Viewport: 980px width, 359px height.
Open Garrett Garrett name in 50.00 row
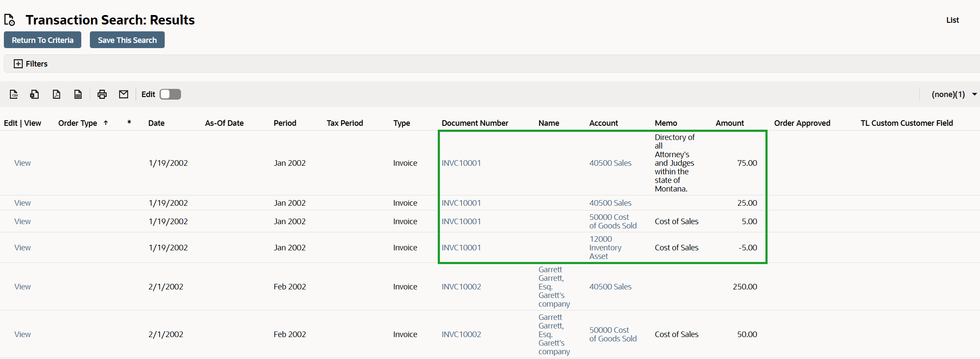pyautogui.click(x=554, y=335)
